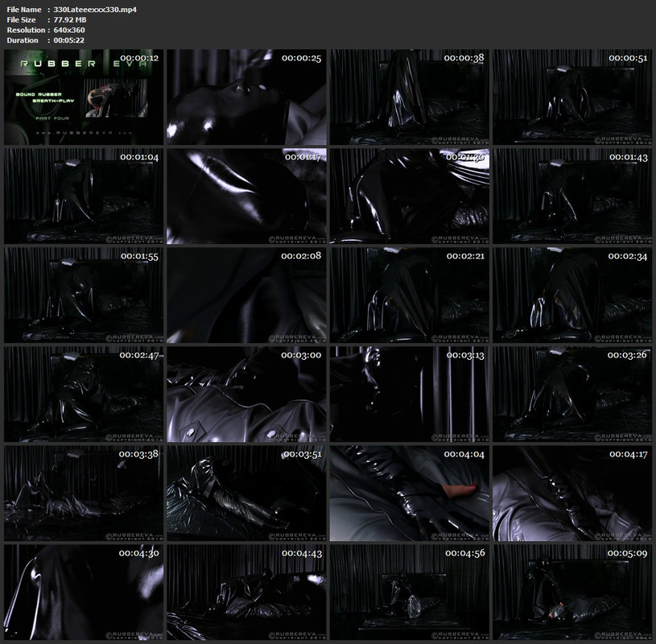Open the 00:04:43 preview
The width and height of the screenshot is (656, 644).
pyautogui.click(x=246, y=592)
